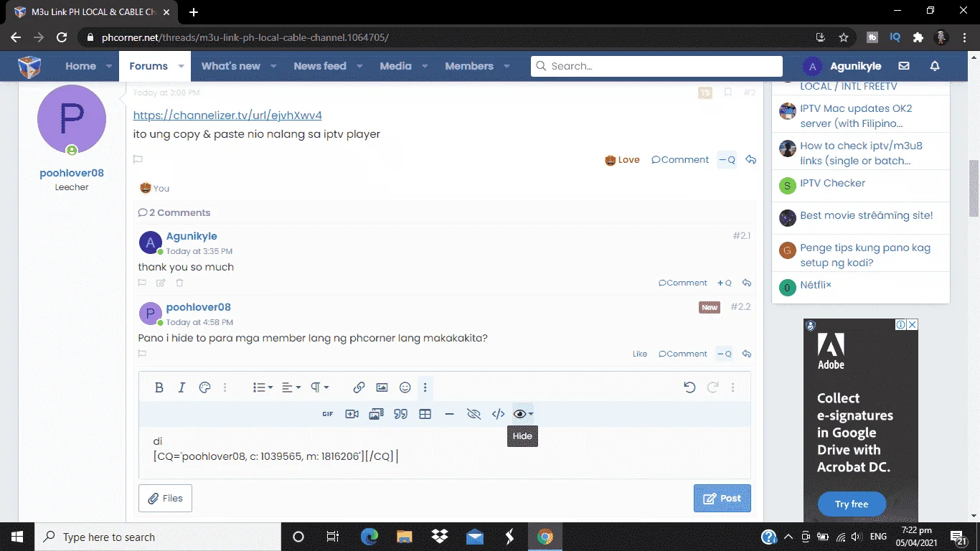Expand the News feed submenu arrow
980x551 pixels.
click(359, 66)
